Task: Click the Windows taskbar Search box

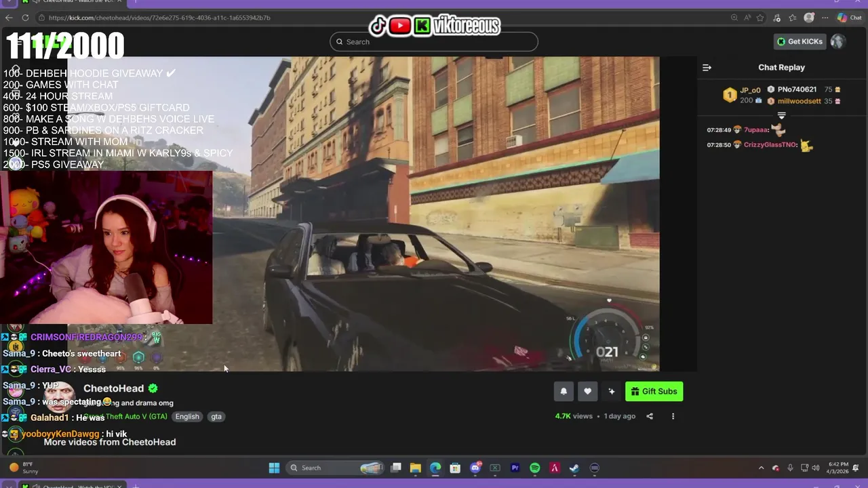Action: 336,468
